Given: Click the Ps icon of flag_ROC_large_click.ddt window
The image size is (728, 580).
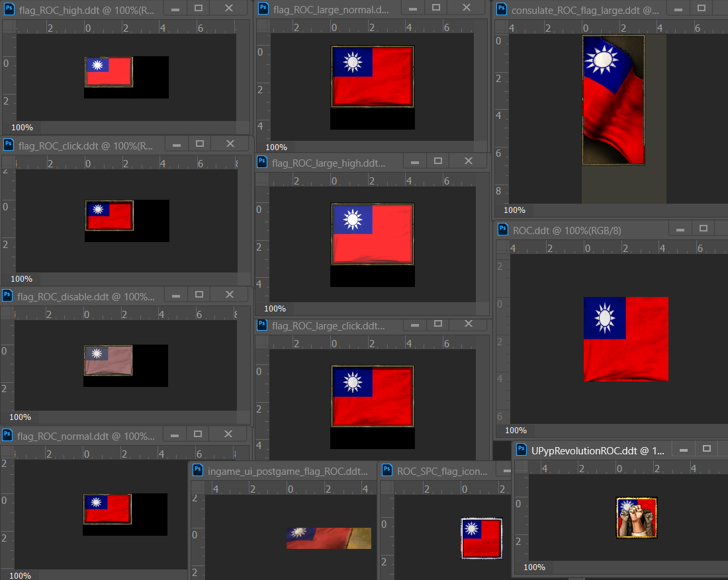Looking at the screenshot, I should pos(263,325).
